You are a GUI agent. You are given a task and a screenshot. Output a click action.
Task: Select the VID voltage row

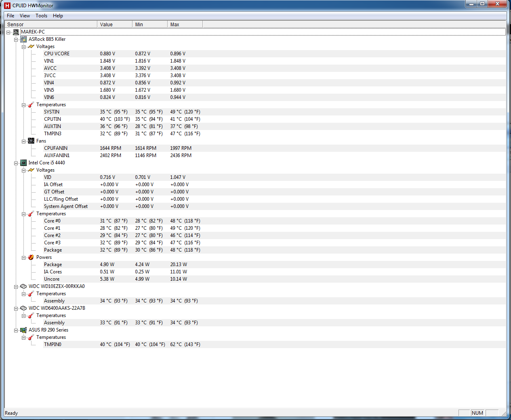[x=275, y=177]
